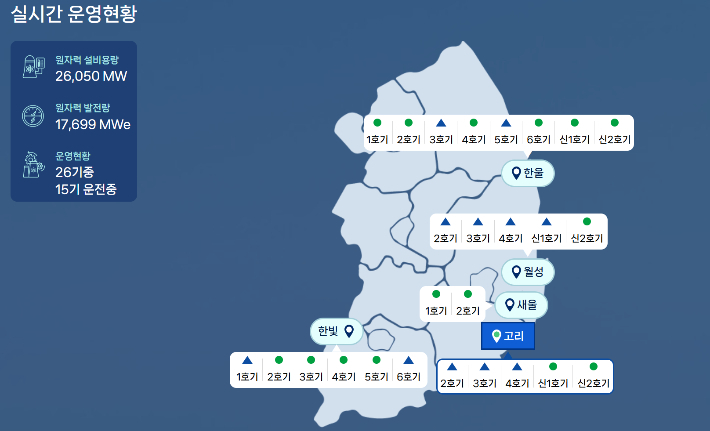710x431 pixels.
Task: Select 한울 3호기 blue triangle status
Action: point(441,123)
